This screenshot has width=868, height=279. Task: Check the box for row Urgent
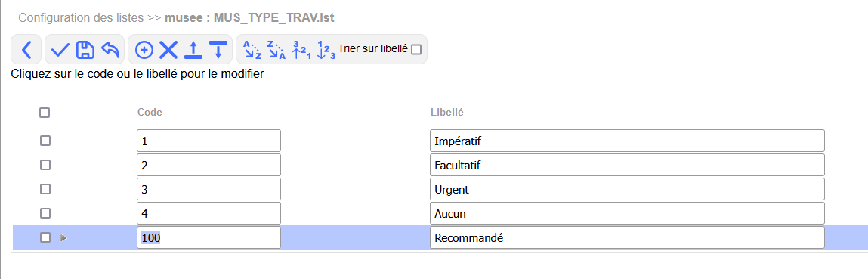(45, 189)
